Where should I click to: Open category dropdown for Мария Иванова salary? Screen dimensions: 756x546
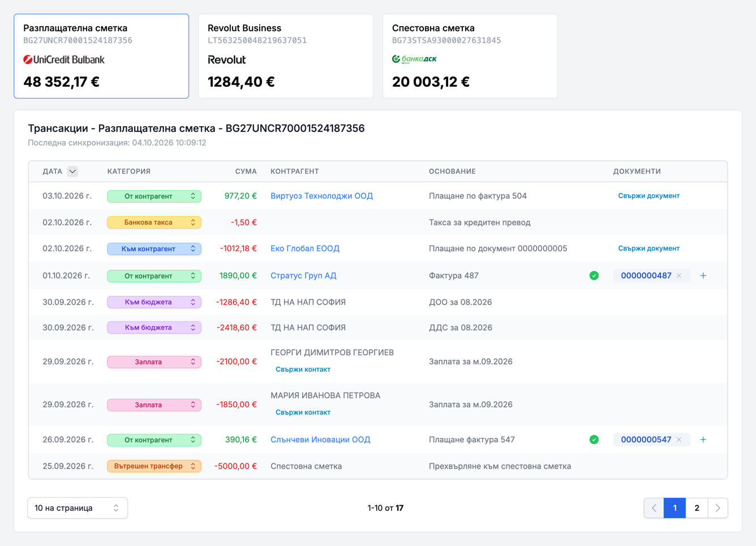pyautogui.click(x=154, y=405)
